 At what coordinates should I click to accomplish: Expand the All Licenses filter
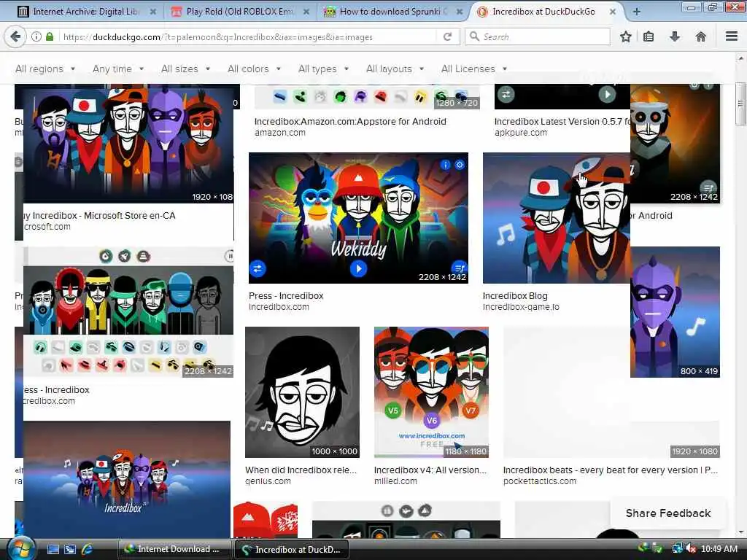coord(473,69)
